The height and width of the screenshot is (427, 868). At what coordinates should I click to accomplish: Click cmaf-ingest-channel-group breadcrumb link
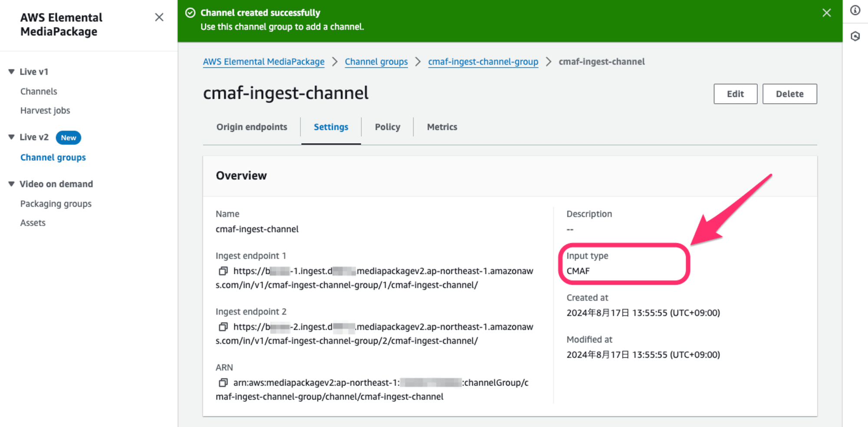[x=483, y=62]
